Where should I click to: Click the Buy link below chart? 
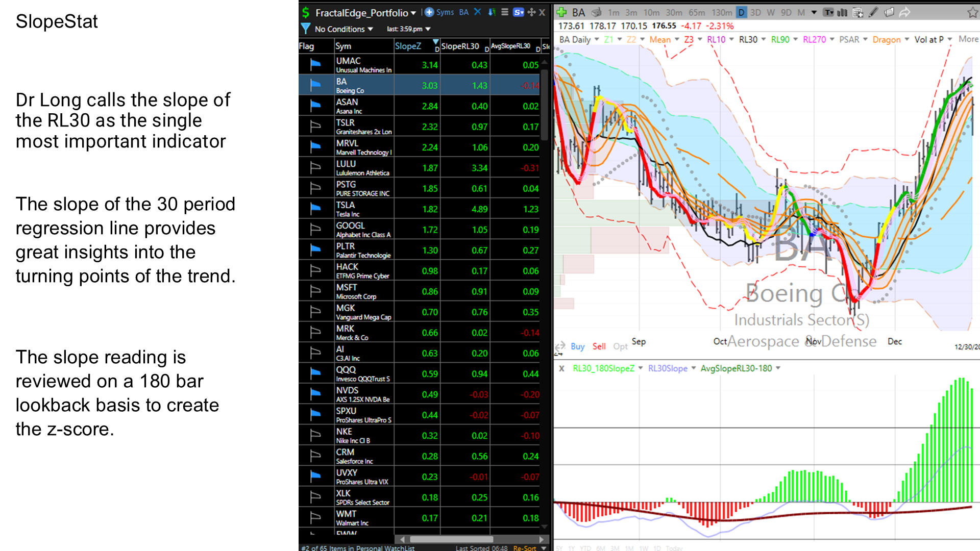click(x=577, y=346)
